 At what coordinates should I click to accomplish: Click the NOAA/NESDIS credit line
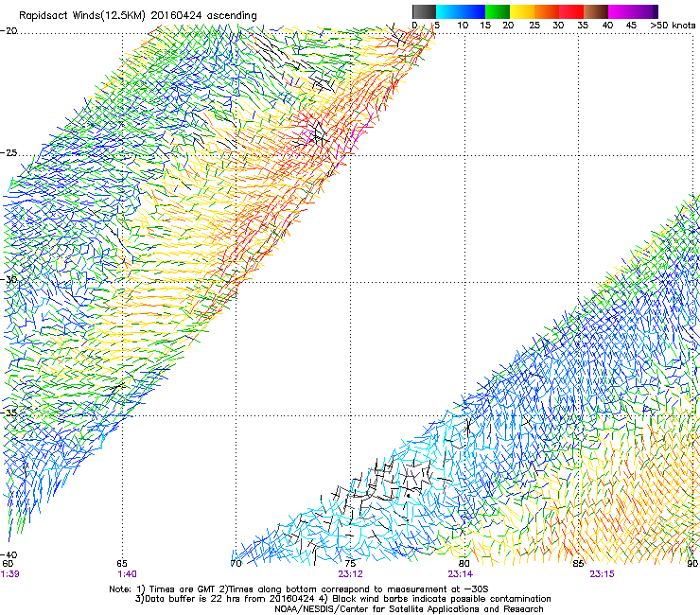(409, 609)
